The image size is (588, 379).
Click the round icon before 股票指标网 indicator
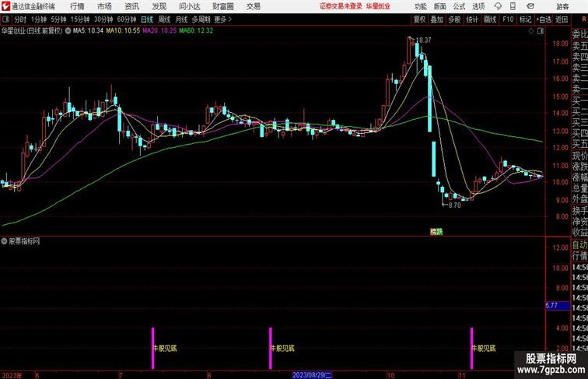tap(4, 241)
